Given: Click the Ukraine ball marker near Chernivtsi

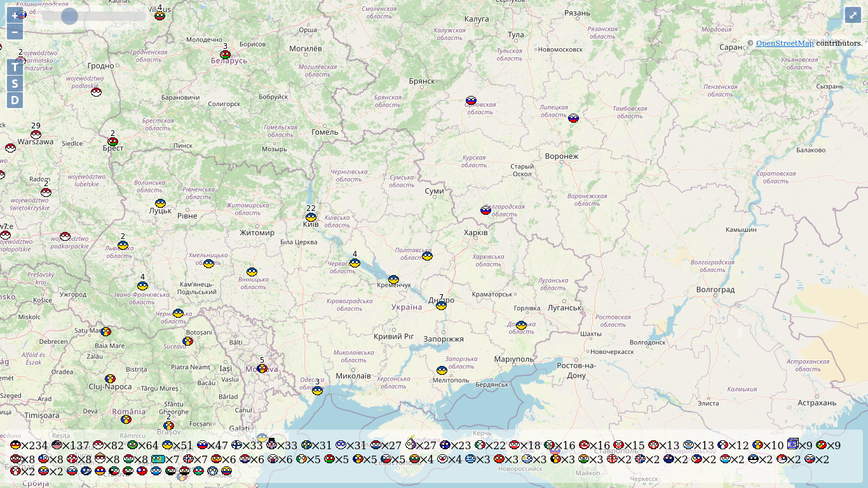Looking at the screenshot, I should [179, 313].
